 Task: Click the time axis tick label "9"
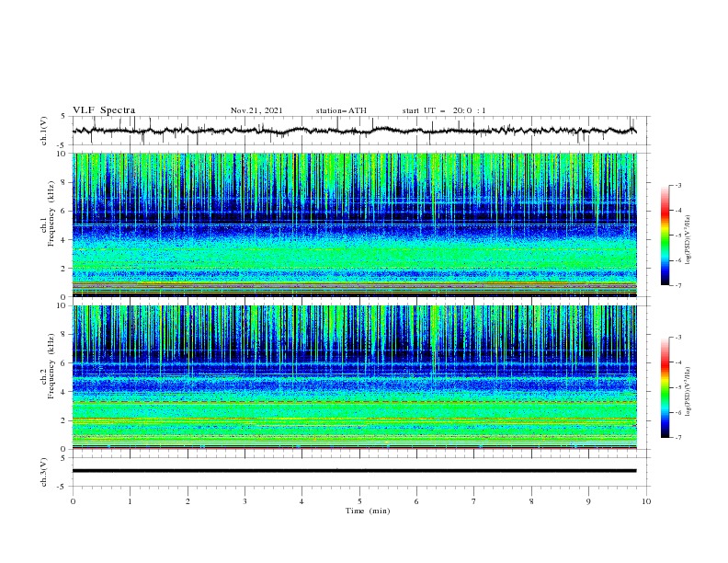point(588,501)
